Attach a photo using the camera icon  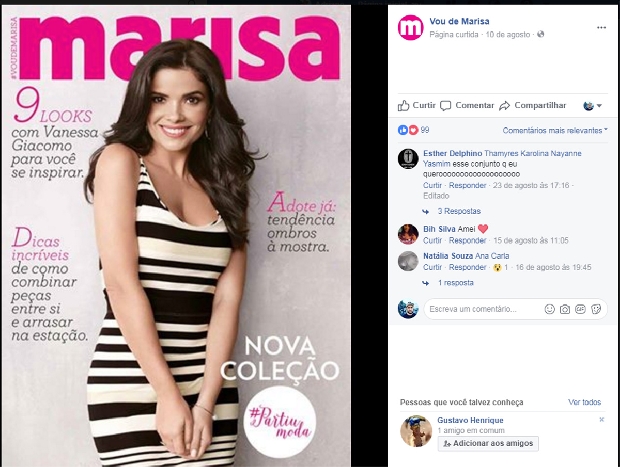click(565, 309)
